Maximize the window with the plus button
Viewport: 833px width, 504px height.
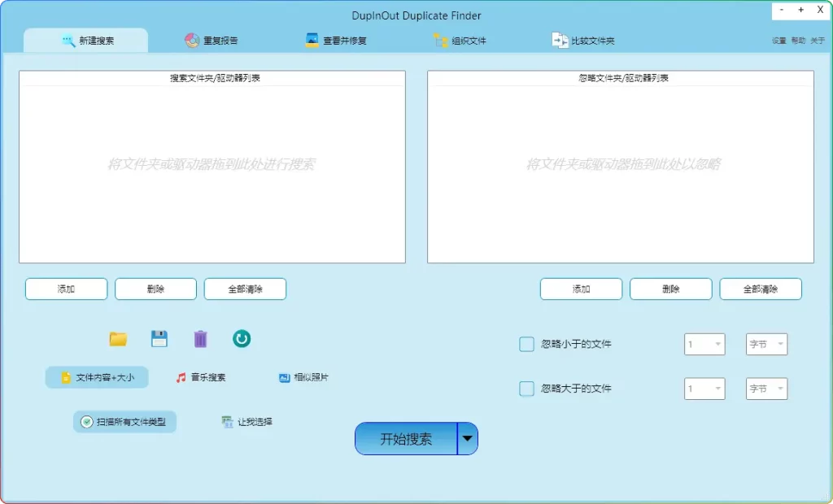tap(800, 10)
